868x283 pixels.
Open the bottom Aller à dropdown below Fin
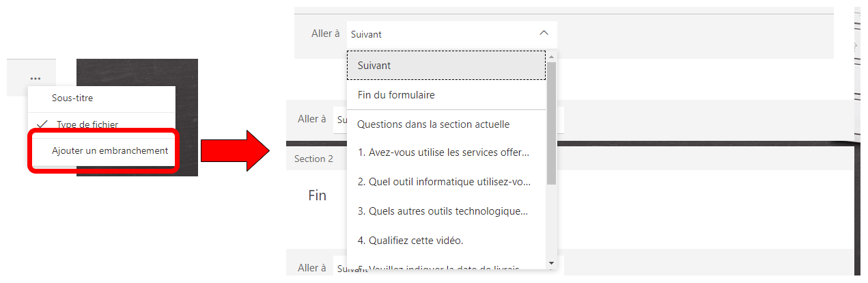click(x=339, y=269)
